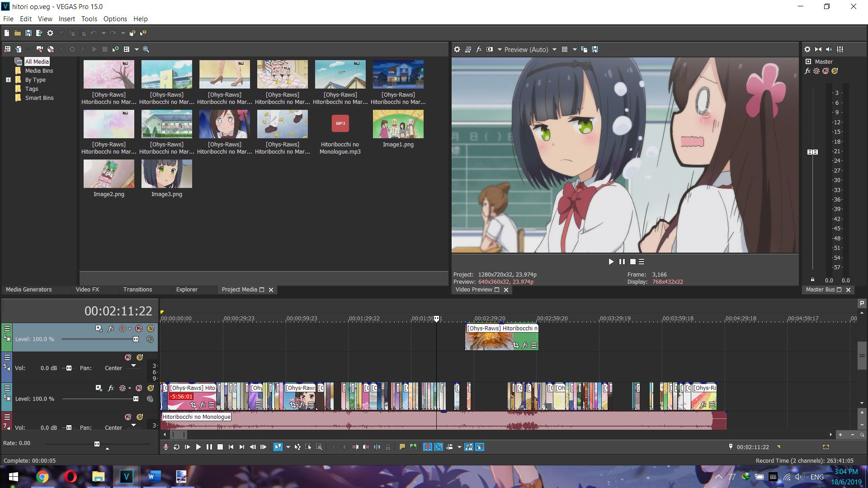868x488 pixels.
Task: Pause playback in the Video Preview window
Action: pyautogui.click(x=622, y=262)
